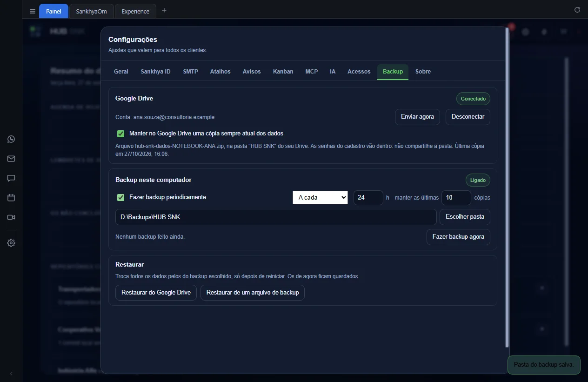
Task: Click the hours field showing 24
Action: tap(368, 197)
